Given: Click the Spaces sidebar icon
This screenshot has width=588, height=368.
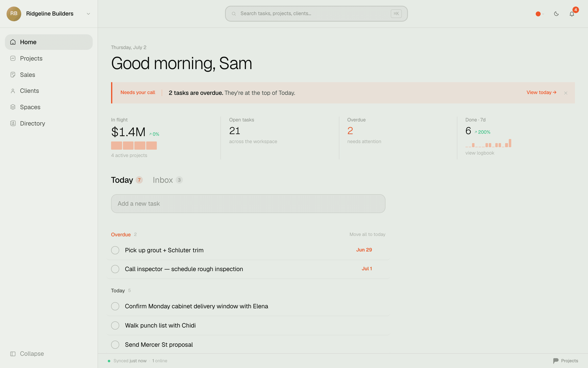Looking at the screenshot, I should 13,107.
